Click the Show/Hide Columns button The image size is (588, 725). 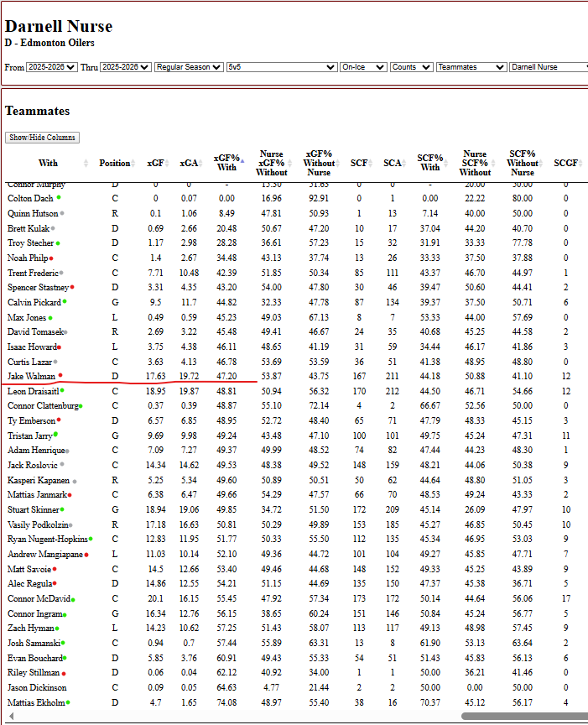(42, 138)
